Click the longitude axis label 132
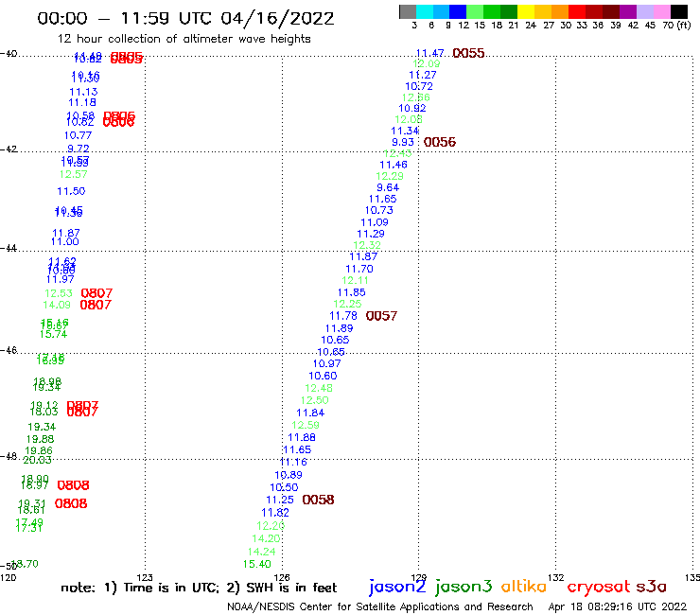This screenshot has width=700, height=615. tap(556, 577)
